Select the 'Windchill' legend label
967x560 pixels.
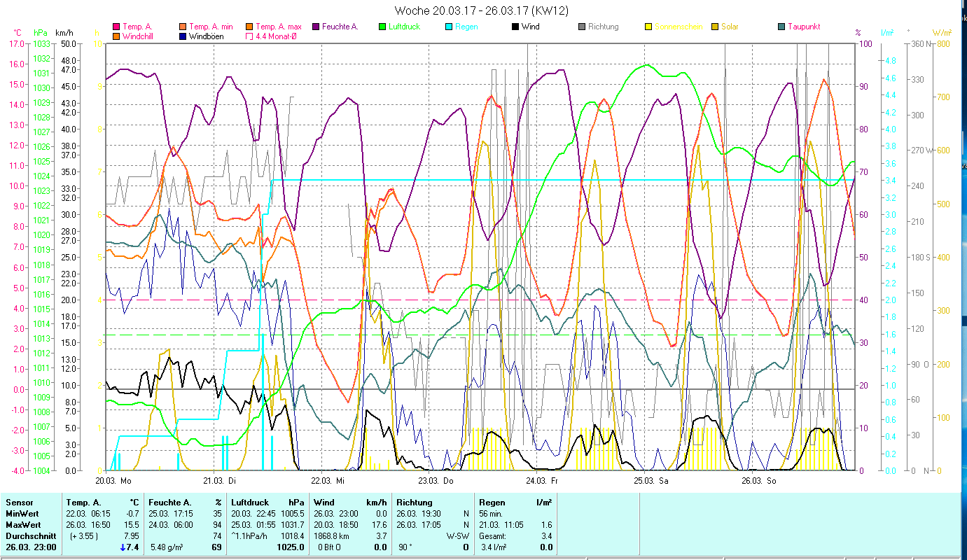click(x=139, y=36)
